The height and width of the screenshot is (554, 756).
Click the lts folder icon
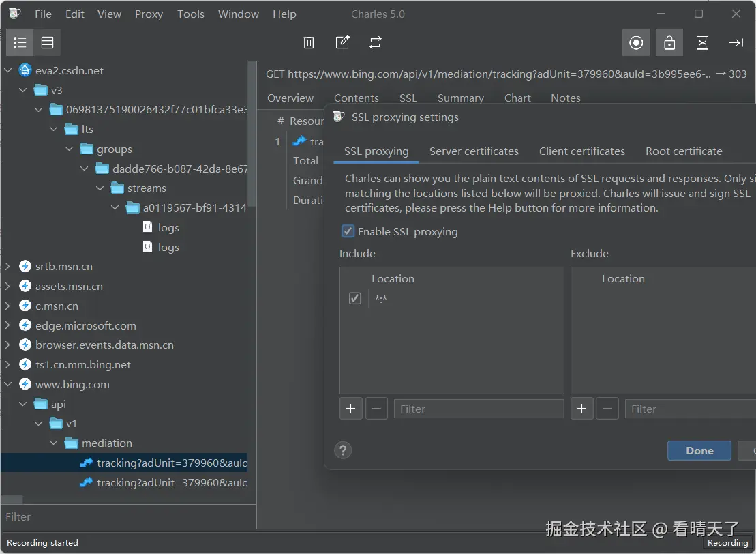click(72, 130)
